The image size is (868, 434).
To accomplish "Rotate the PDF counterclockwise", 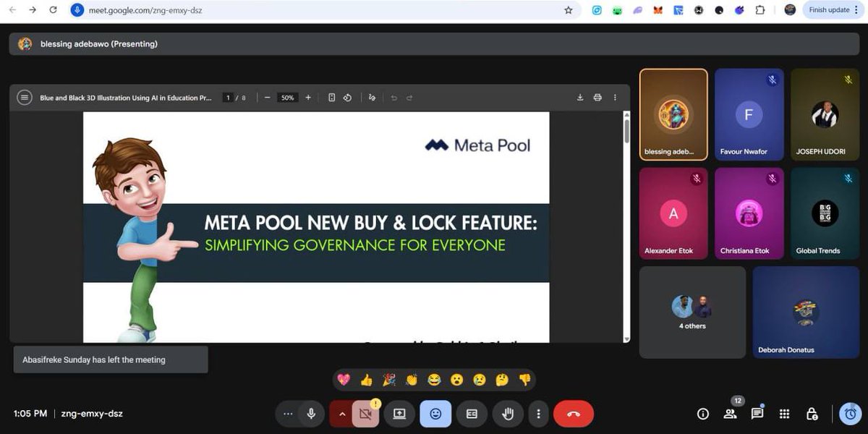I will [347, 98].
